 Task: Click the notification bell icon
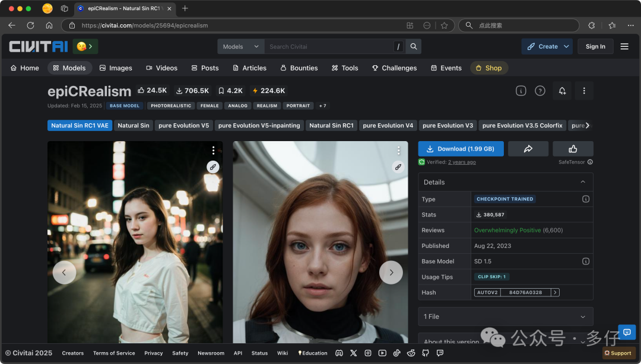(x=561, y=91)
